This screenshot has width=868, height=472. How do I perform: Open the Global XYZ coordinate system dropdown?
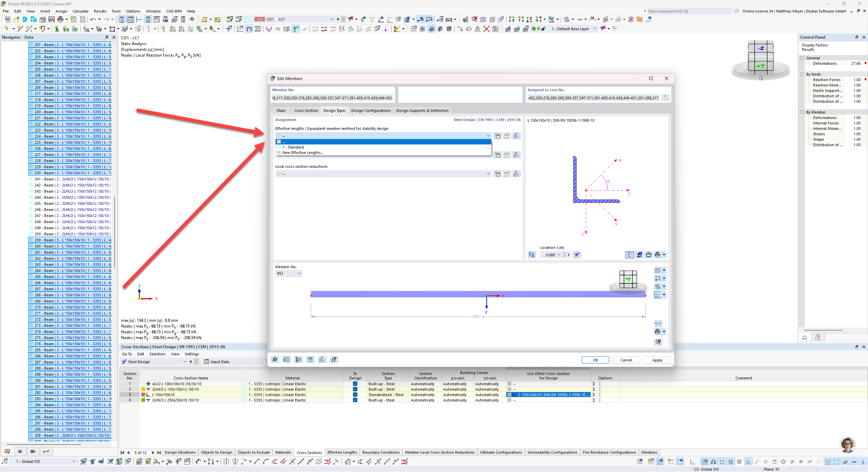coord(74,461)
